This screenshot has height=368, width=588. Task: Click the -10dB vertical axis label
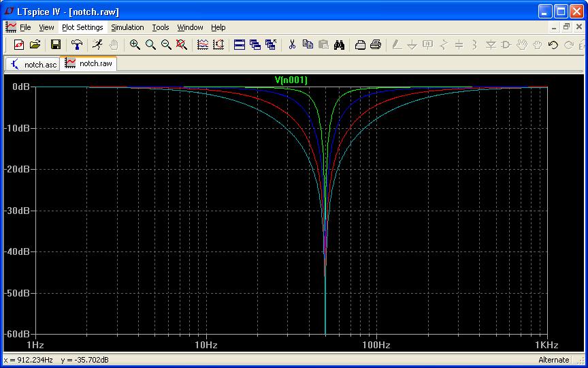pyautogui.click(x=17, y=128)
